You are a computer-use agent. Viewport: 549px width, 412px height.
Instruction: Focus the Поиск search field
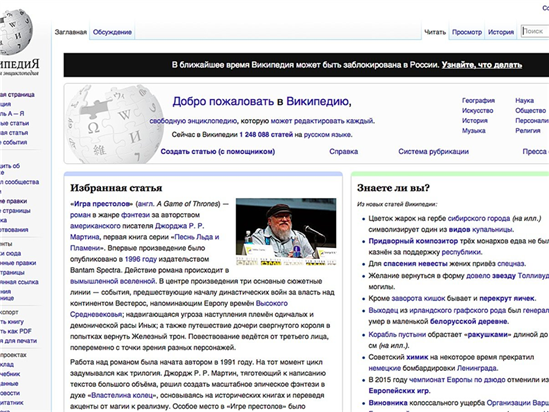pyautogui.click(x=535, y=31)
